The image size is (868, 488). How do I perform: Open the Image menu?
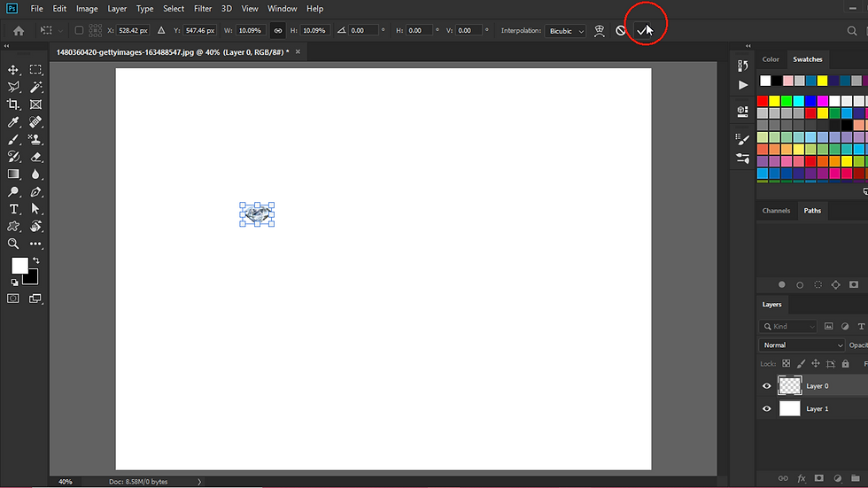coord(87,8)
